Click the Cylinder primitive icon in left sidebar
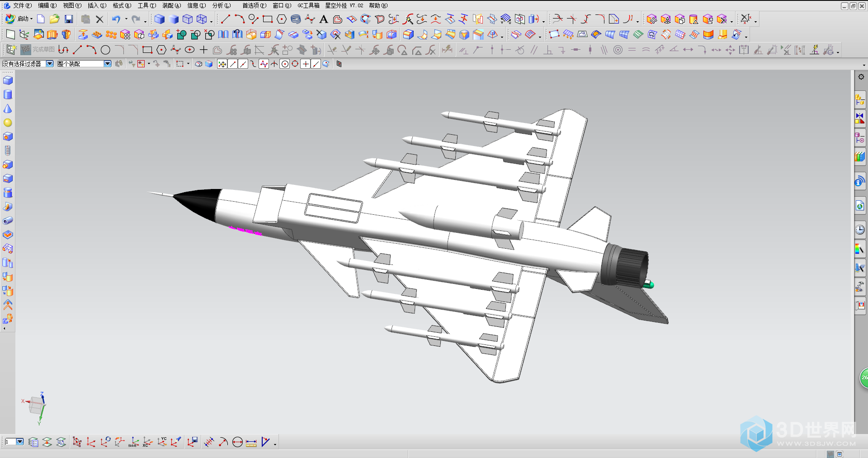The image size is (868, 458). 8,94
